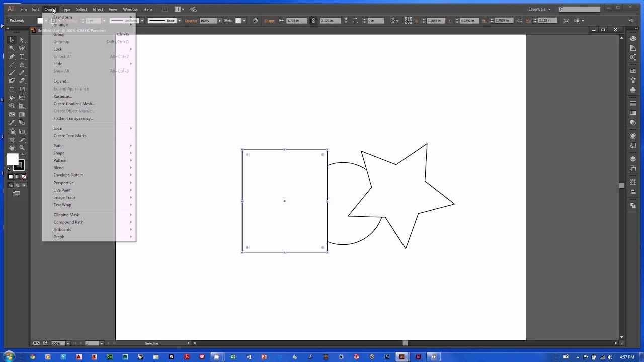Screen dimensions: 644x362
Task: Open the Window menu
Action: pyautogui.click(x=130, y=9)
